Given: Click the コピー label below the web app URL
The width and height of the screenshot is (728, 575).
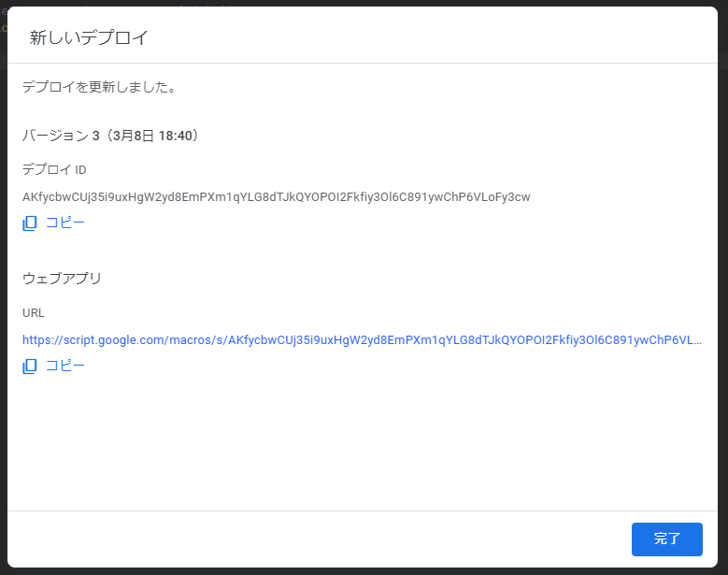Looking at the screenshot, I should [65, 366].
